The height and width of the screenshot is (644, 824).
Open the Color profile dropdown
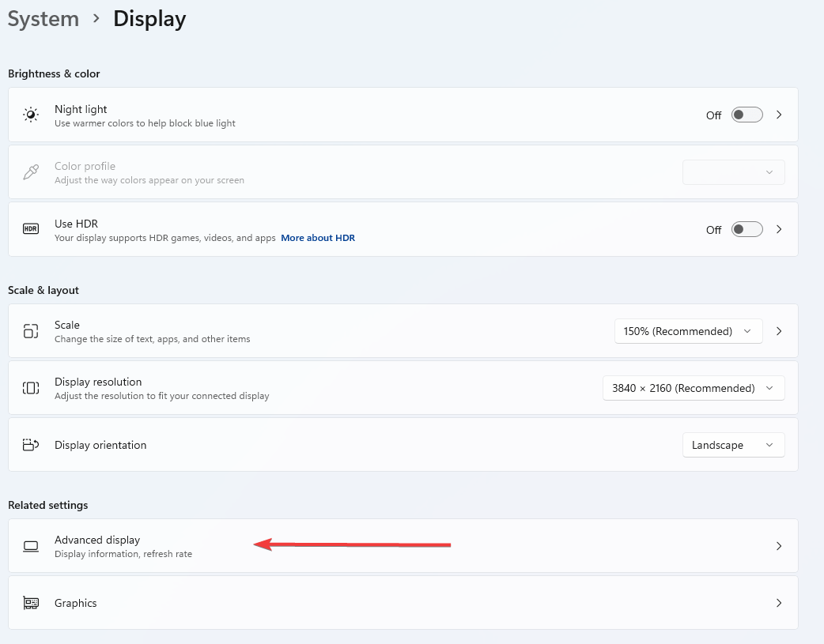(x=733, y=171)
